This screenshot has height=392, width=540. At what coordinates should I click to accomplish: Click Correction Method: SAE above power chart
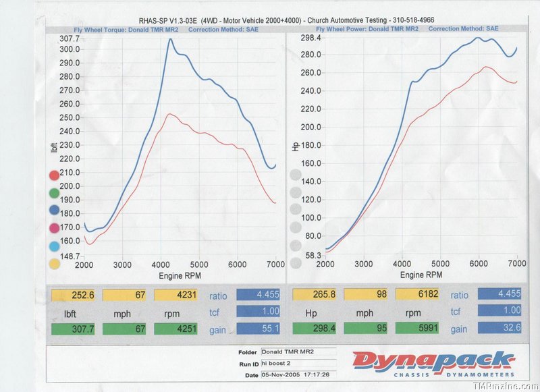point(463,28)
